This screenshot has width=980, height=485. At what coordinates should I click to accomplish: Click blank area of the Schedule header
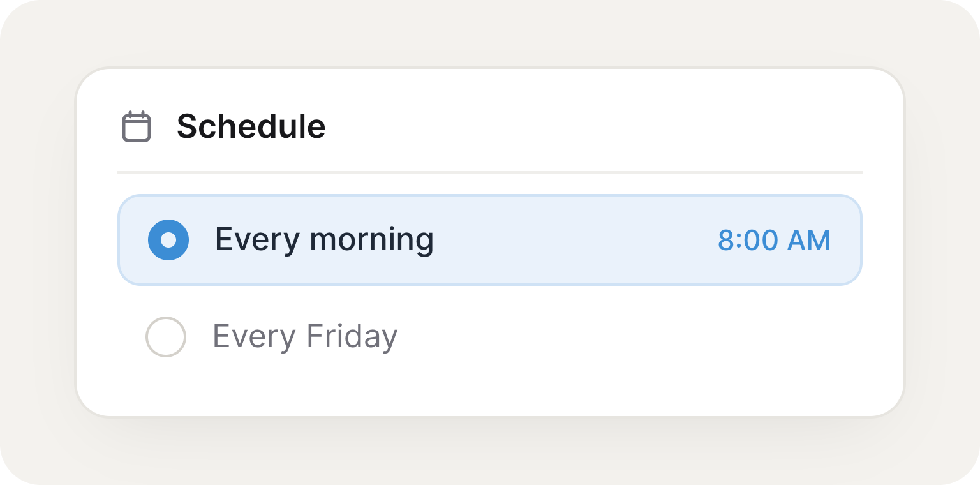[593, 126]
